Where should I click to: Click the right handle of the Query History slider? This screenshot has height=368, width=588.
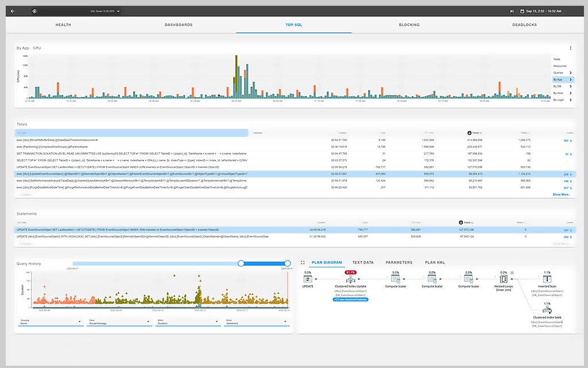coord(287,263)
